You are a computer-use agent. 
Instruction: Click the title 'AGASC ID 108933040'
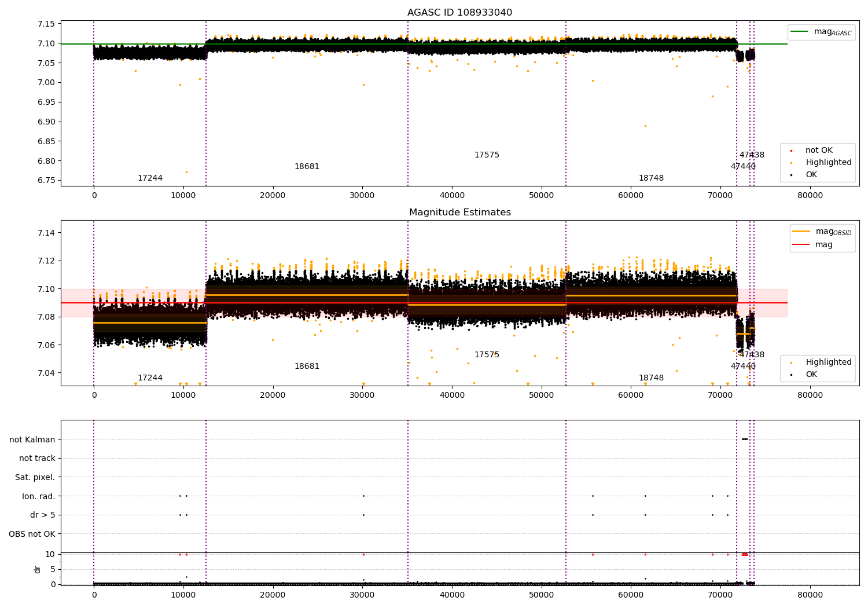459,13
